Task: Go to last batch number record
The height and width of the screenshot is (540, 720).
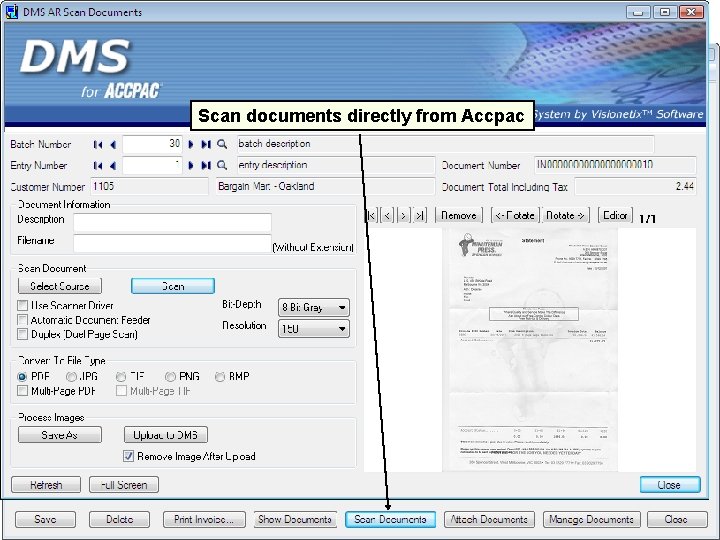Action: [206, 145]
